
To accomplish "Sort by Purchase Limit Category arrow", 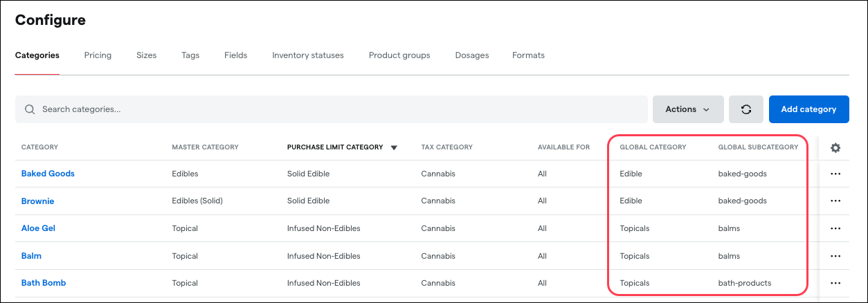I will coord(394,147).
